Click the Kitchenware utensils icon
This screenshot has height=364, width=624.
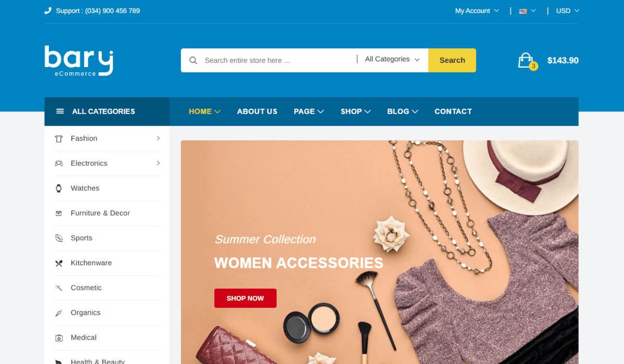tap(59, 263)
